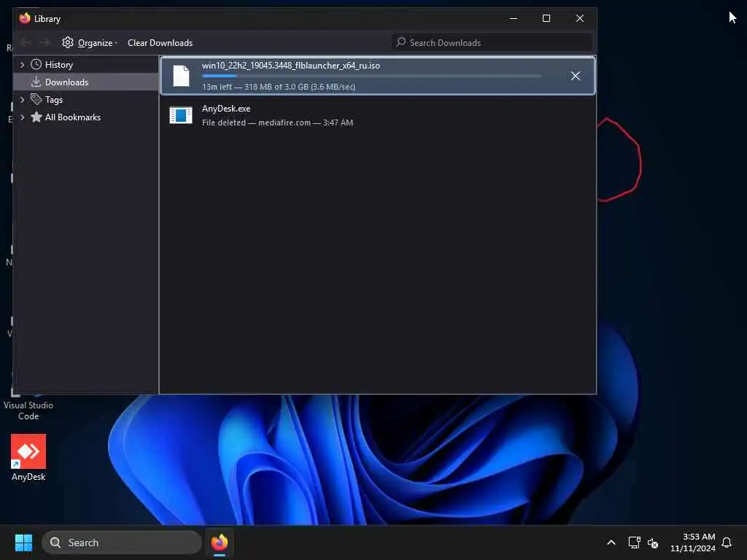The image size is (747, 560).
Task: Close the Library window
Action: click(580, 18)
